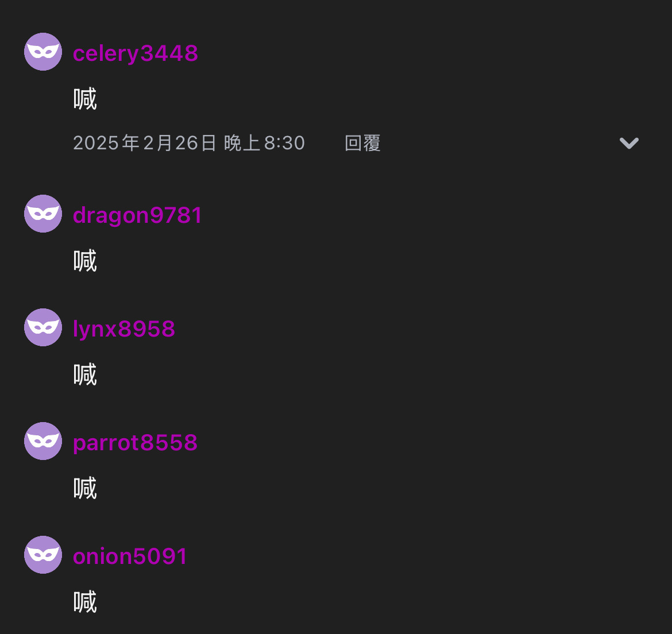Go to the dragon9781 username link
This screenshot has height=634, width=672.
tap(137, 215)
